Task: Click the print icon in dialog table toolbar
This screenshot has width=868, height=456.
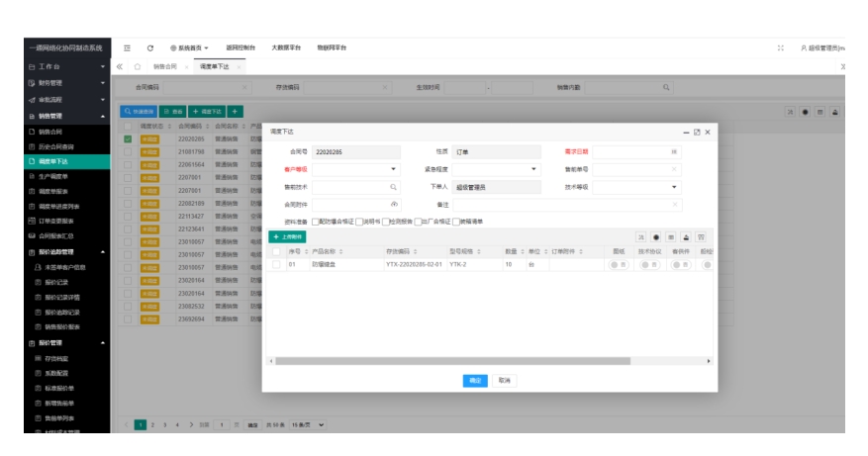Action: point(687,237)
